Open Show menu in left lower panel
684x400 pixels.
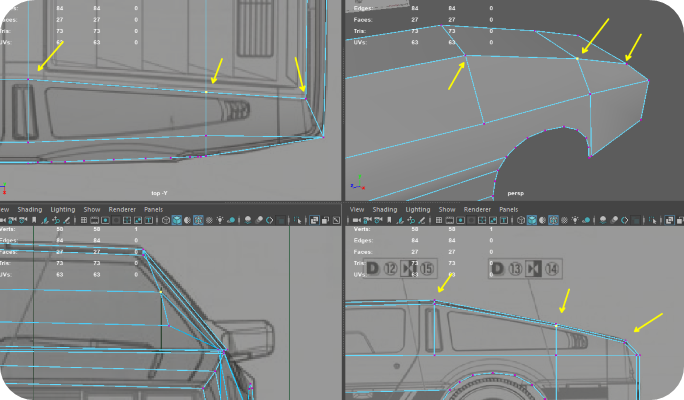92,209
